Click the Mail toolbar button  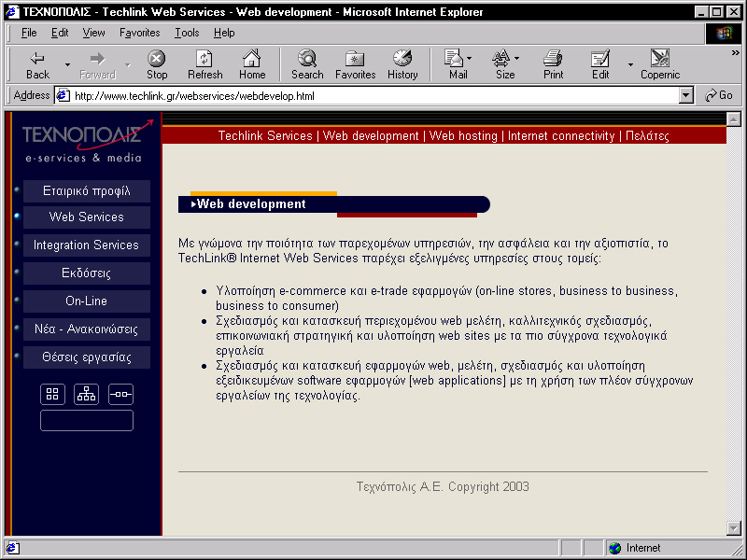456,65
